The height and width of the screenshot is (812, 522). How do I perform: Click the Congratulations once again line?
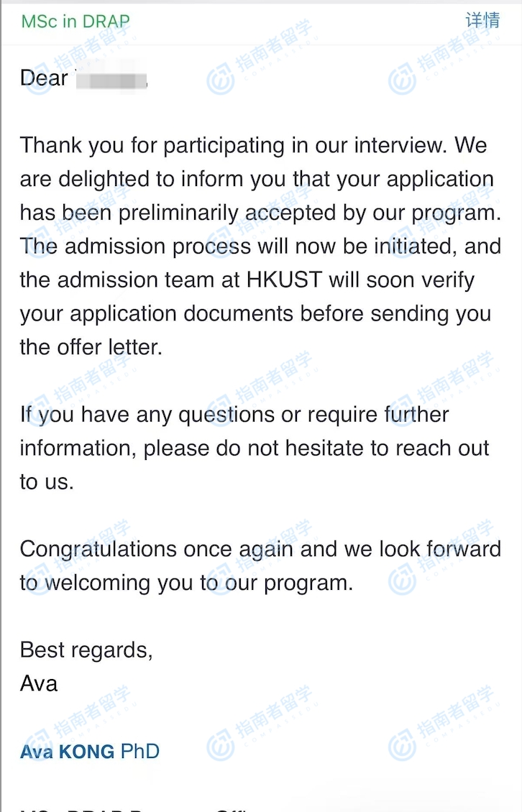click(x=260, y=548)
